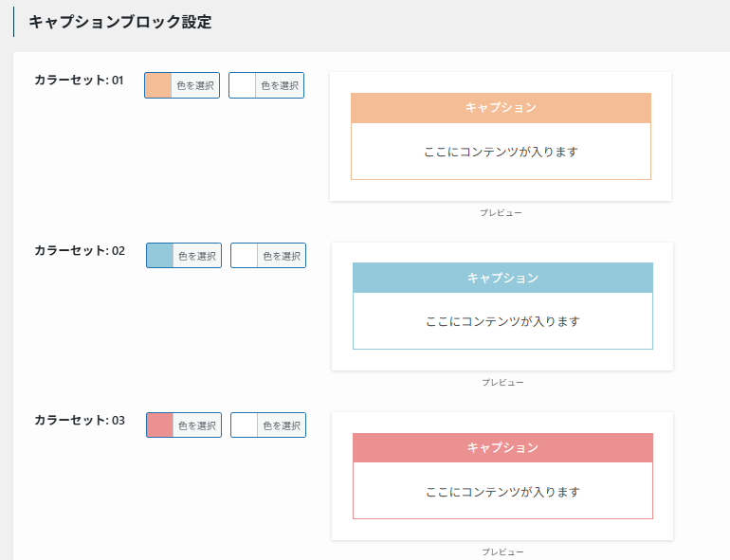Click the white color swatch for color set 02

tap(245, 256)
